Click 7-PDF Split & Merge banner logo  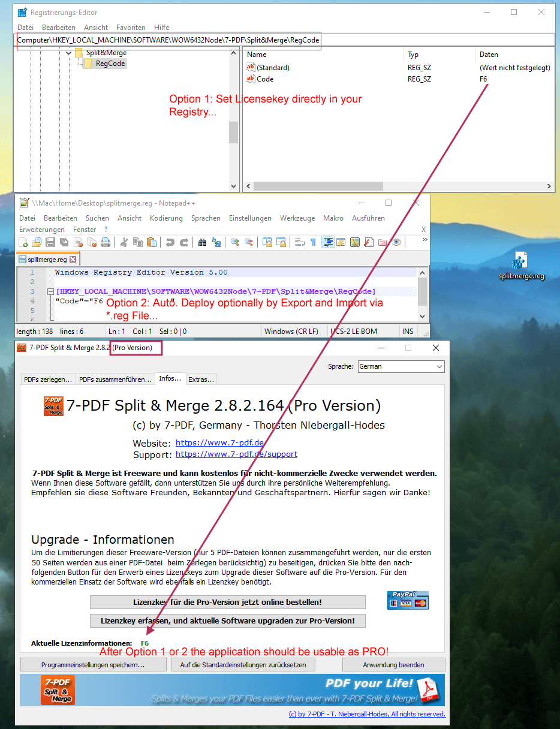point(58,690)
